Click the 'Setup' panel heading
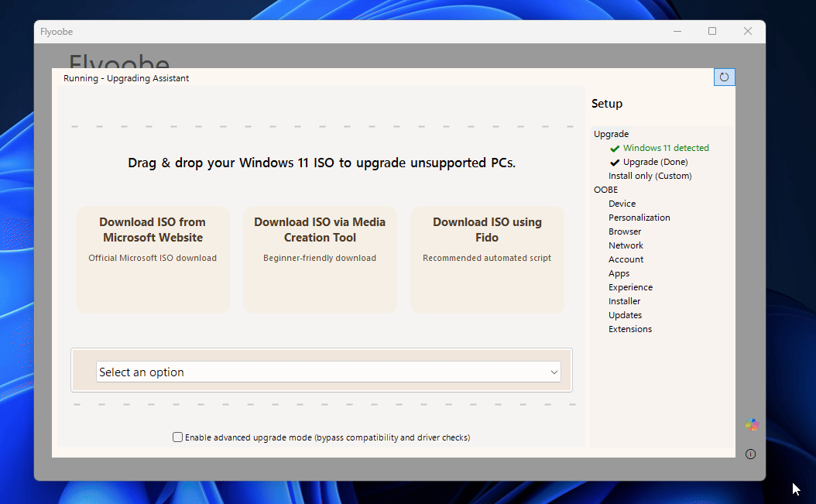816x504 pixels. 607,104
